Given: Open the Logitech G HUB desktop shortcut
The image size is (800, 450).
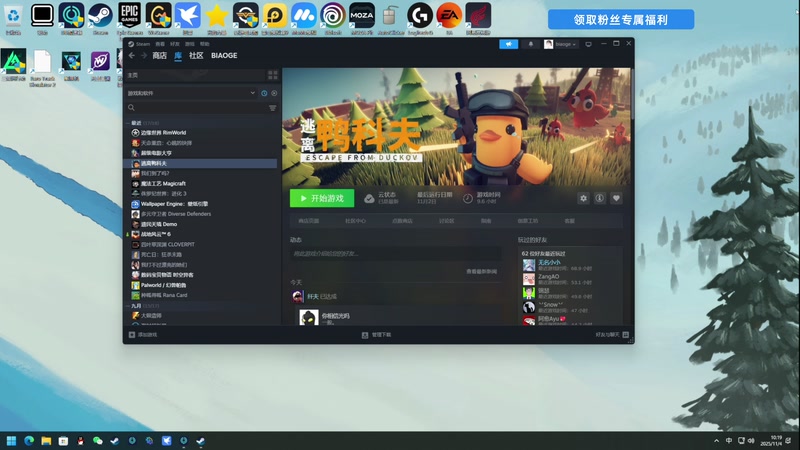Looking at the screenshot, I should click(420, 18).
